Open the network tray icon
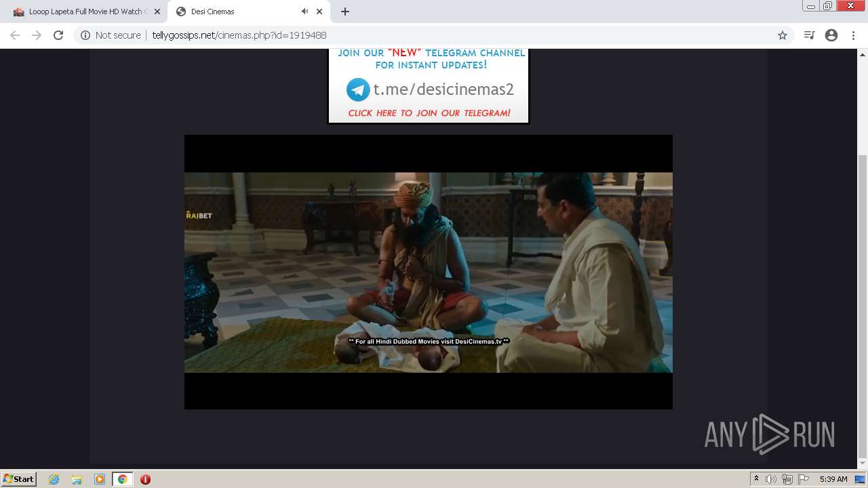 [x=787, y=479]
